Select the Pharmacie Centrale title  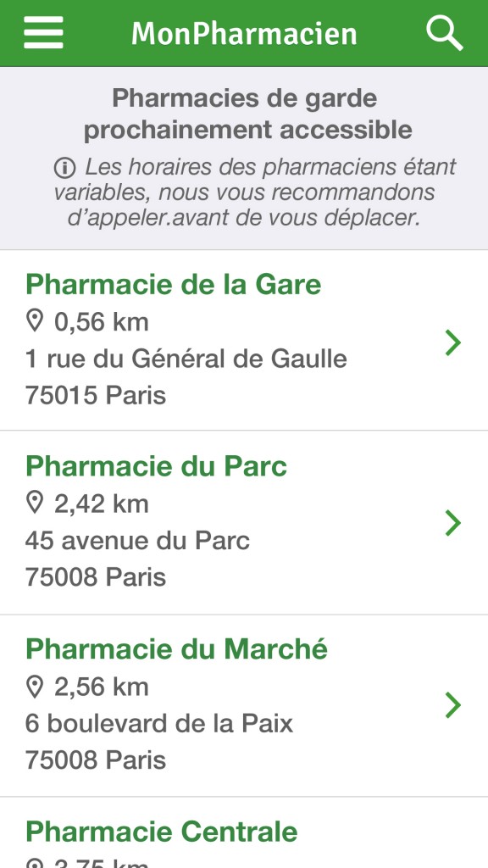(162, 832)
